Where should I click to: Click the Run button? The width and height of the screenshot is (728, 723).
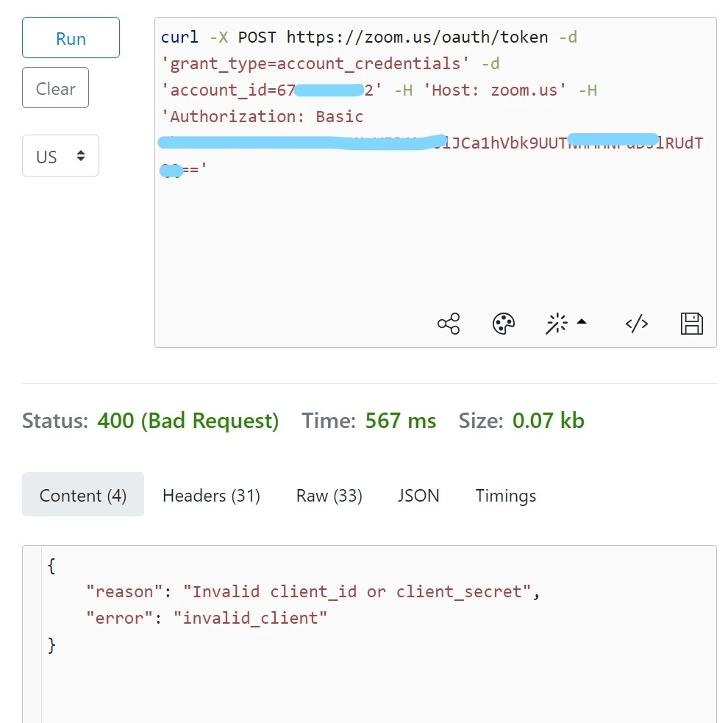pos(71,38)
